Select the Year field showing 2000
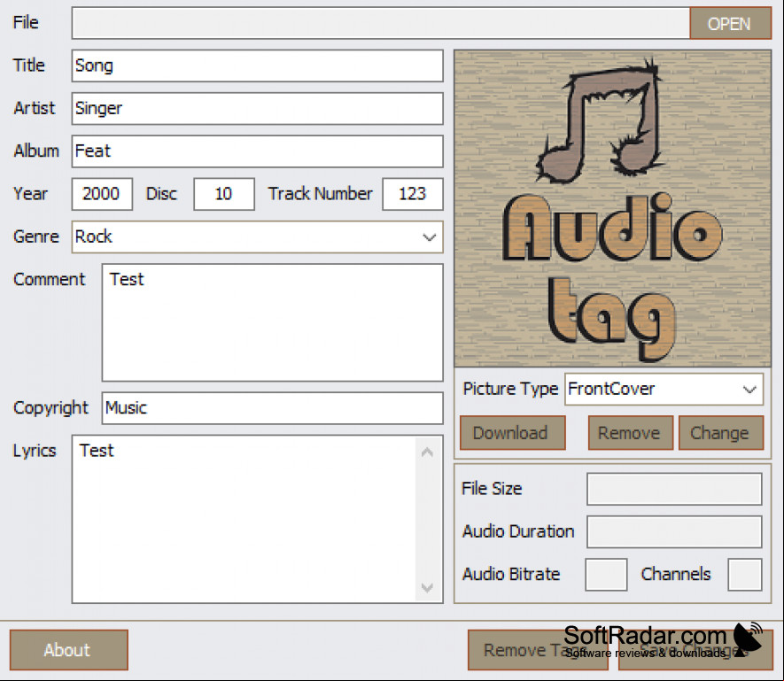Viewport: 784px width, 681px height. (102, 194)
